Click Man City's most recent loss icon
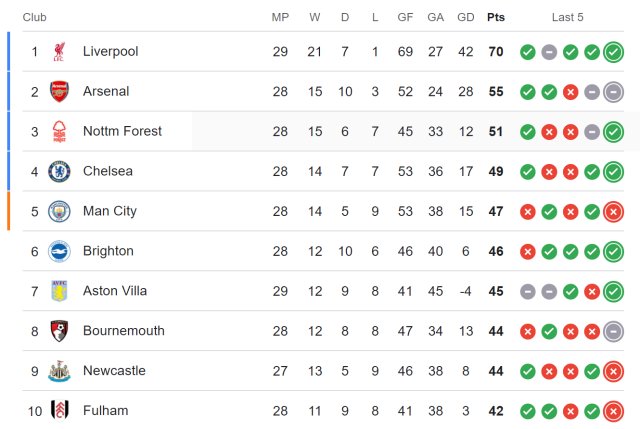The width and height of the screenshot is (640, 429). pos(613,212)
